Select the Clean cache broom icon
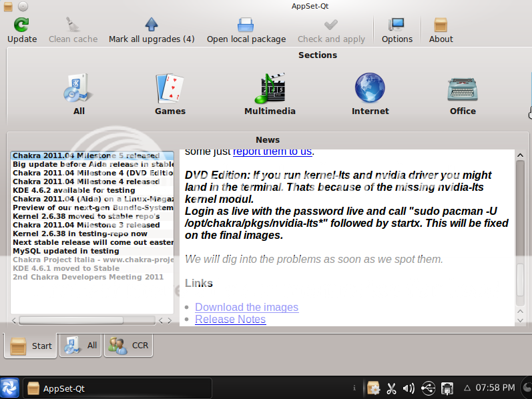 [x=73, y=25]
